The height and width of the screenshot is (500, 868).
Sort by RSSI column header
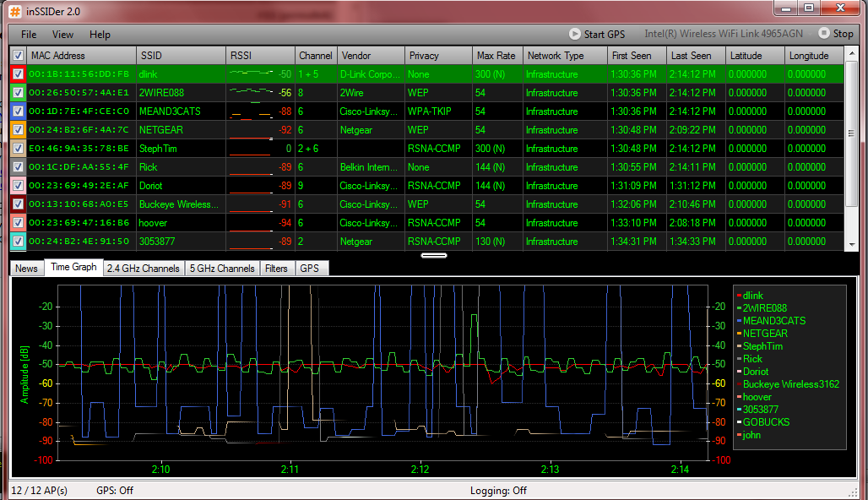pyautogui.click(x=261, y=56)
